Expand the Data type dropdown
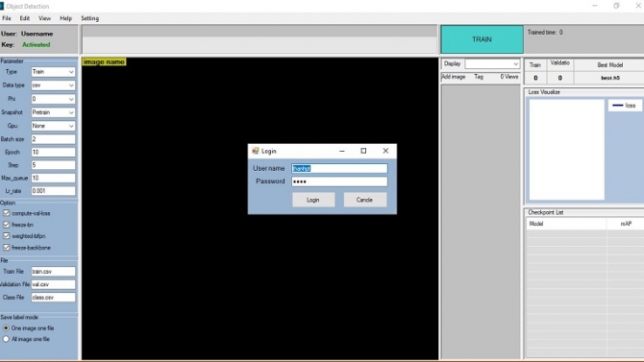This screenshot has height=362, width=644. pos(71,85)
